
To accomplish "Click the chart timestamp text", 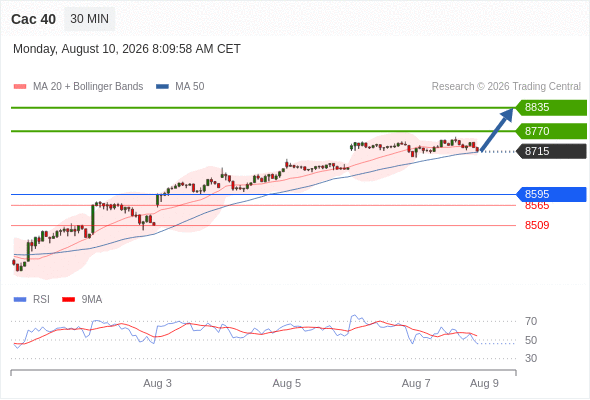I will (x=127, y=49).
